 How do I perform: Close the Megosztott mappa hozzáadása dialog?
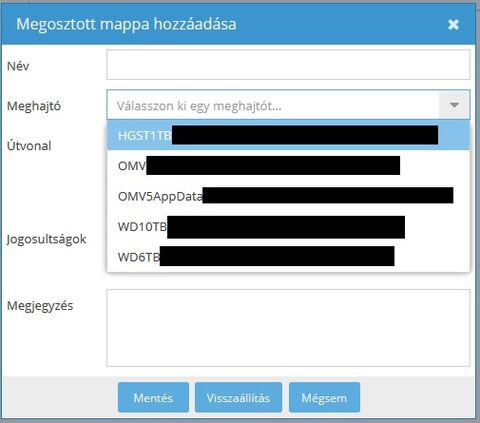point(453,24)
